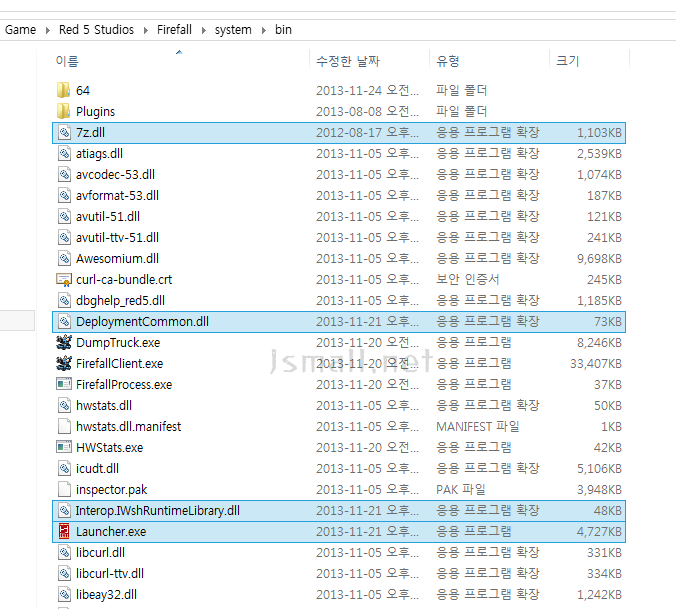Select the libeay32.dll file name

(106, 595)
